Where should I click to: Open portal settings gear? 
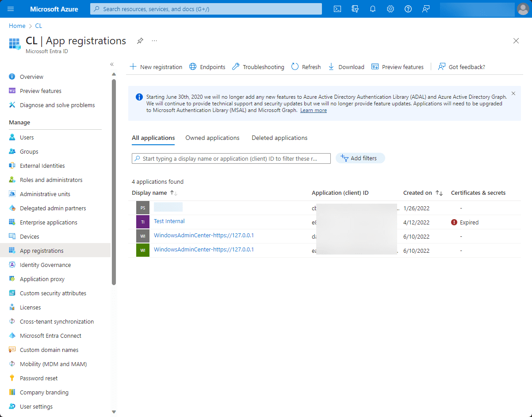pyautogui.click(x=390, y=9)
